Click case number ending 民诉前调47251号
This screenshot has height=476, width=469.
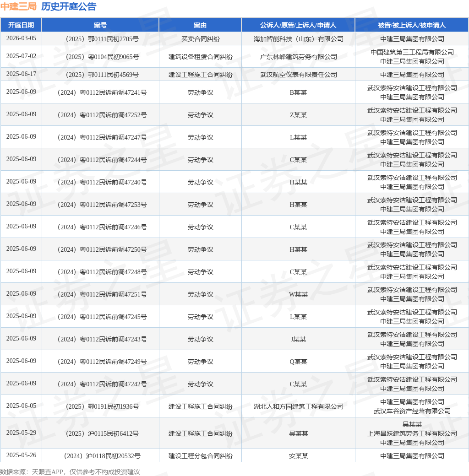tap(102, 295)
